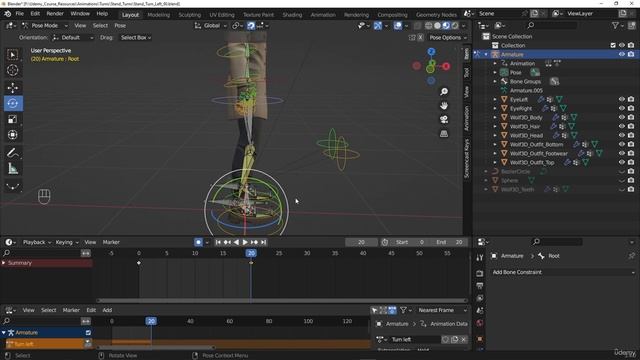Open Add Bone Constraint dropdown
This screenshot has width=640, height=360.
coord(562,272)
